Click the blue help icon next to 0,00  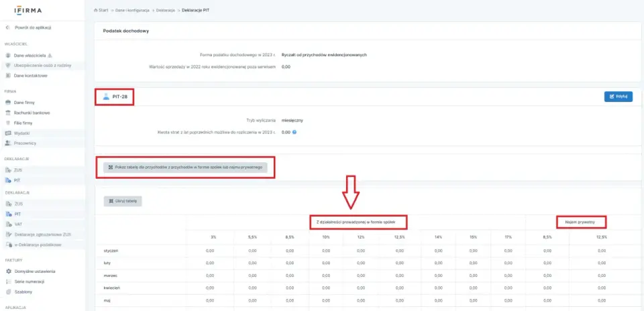pyautogui.click(x=294, y=132)
